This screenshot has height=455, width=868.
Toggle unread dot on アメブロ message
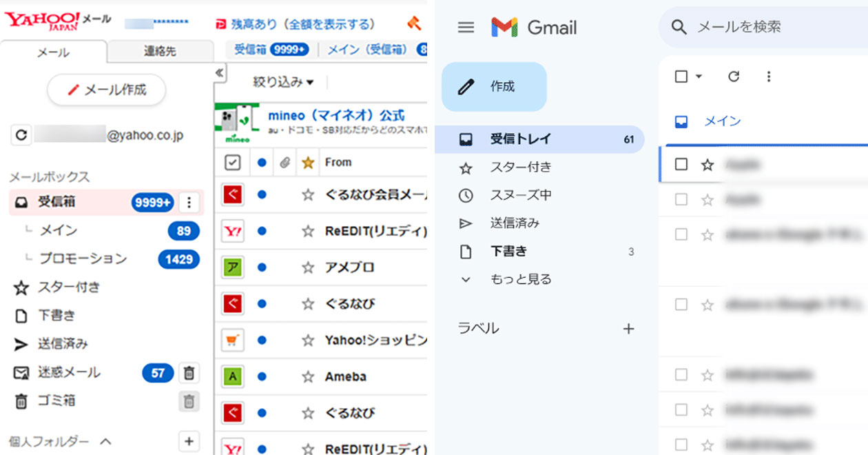[262, 267]
